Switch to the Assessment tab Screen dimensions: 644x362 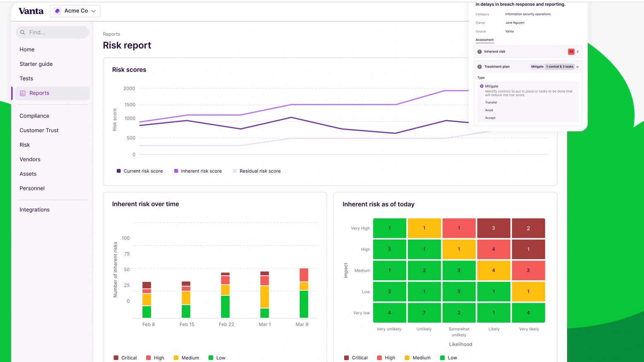(x=484, y=40)
